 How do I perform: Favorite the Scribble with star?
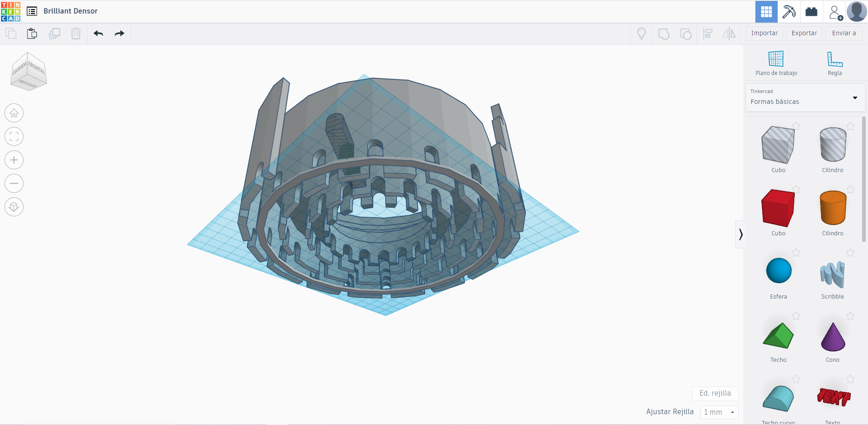(850, 252)
